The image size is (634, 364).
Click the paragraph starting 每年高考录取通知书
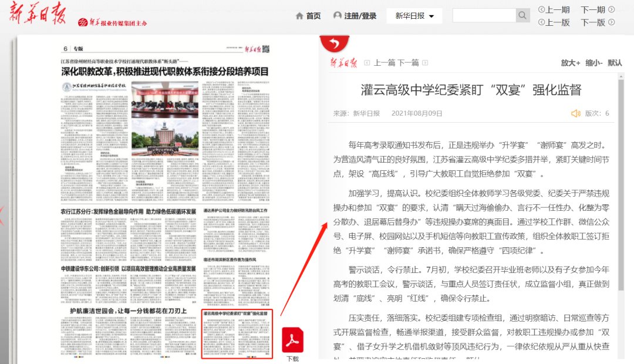pyautogui.click(x=471, y=159)
